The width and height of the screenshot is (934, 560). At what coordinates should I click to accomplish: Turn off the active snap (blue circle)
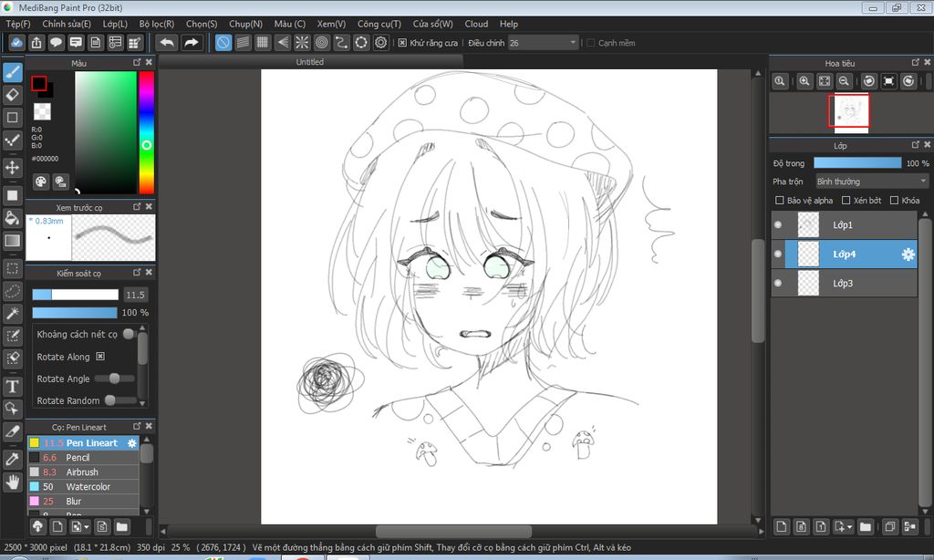coord(223,43)
